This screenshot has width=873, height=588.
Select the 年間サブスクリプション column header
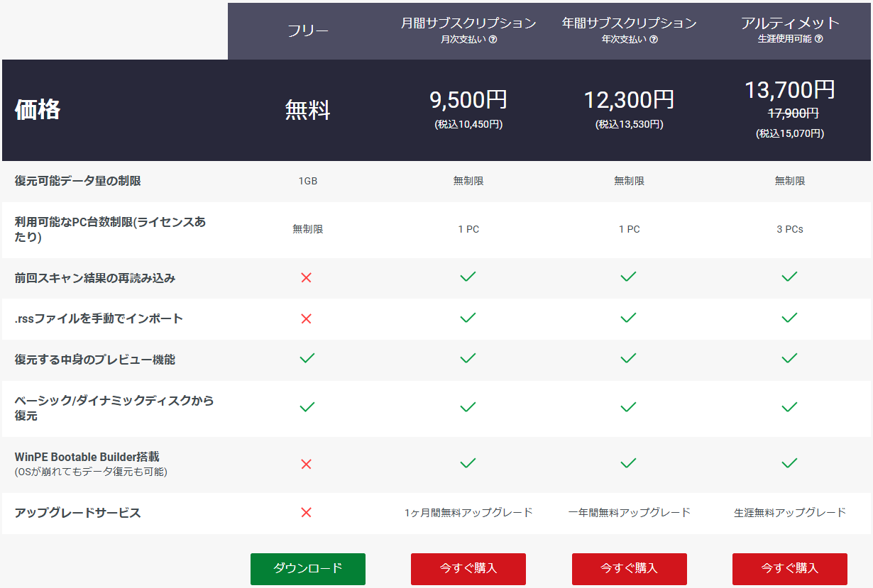(629, 23)
